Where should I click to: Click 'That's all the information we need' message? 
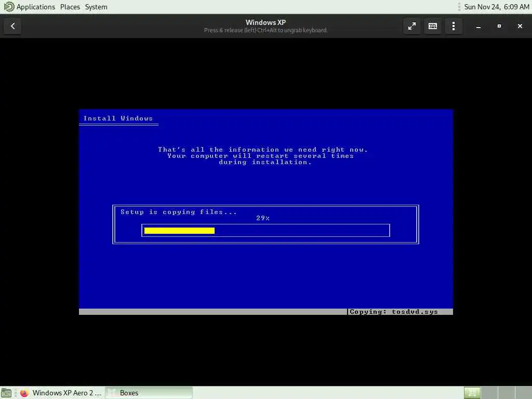[x=262, y=150]
